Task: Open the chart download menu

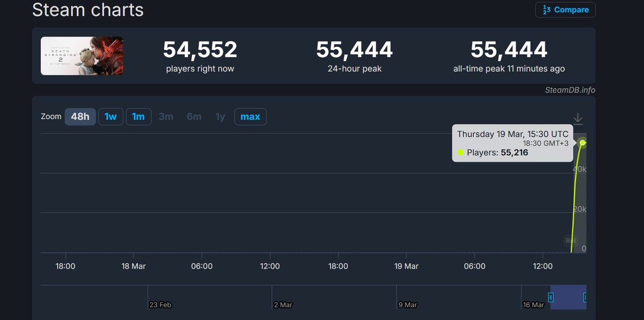Action: [x=577, y=118]
